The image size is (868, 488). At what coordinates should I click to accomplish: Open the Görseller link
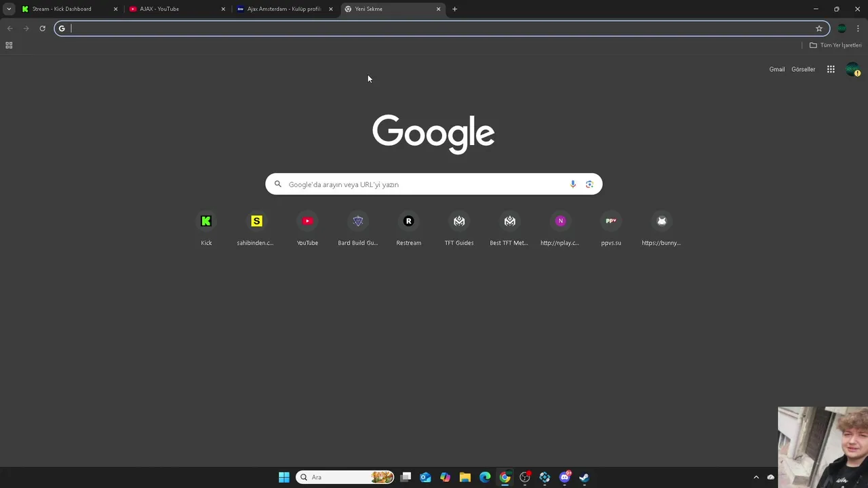click(x=803, y=69)
